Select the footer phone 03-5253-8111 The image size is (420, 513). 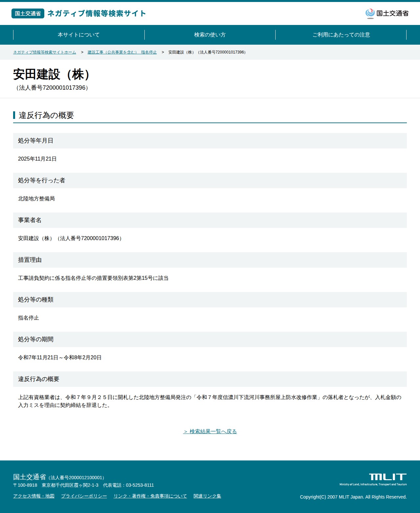pos(140,485)
